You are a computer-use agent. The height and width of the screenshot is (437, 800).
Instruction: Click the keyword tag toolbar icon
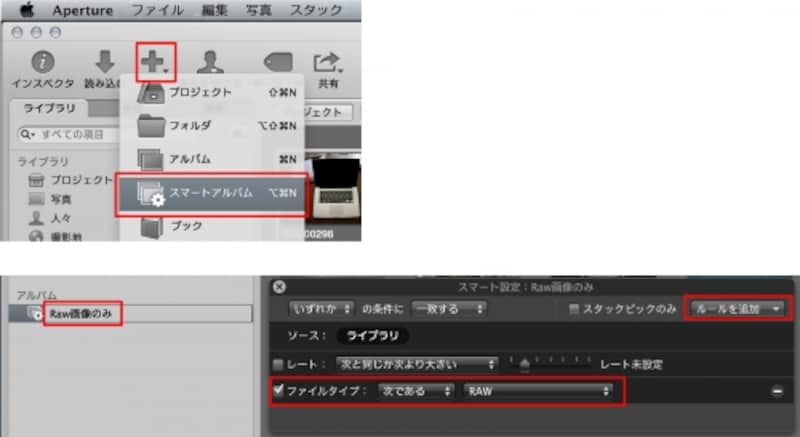coord(278,62)
